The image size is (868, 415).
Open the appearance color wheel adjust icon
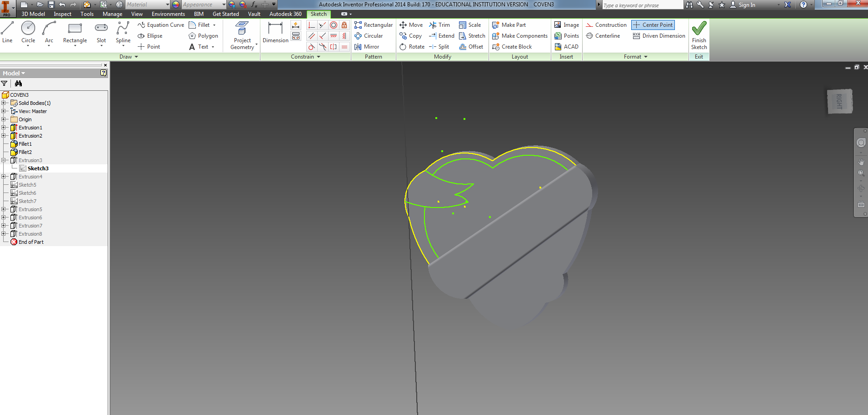coord(232,5)
